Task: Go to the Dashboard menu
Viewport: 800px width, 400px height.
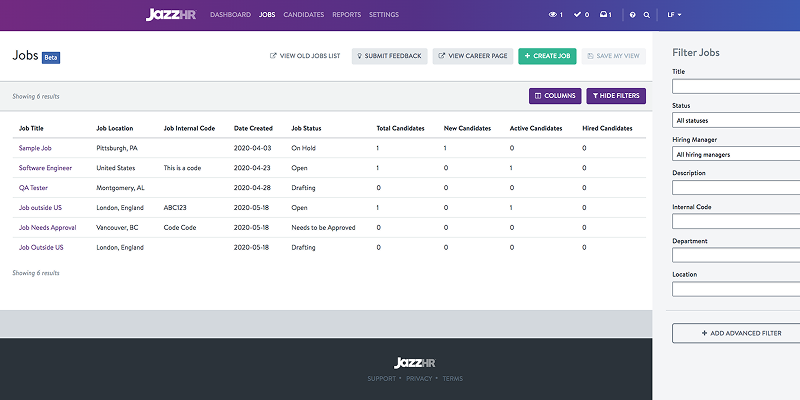Action: (x=230, y=15)
